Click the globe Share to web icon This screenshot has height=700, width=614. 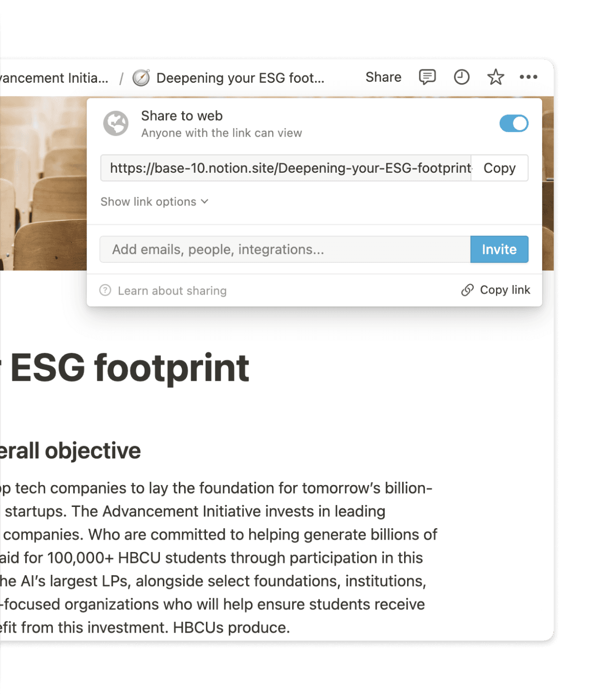click(x=116, y=124)
